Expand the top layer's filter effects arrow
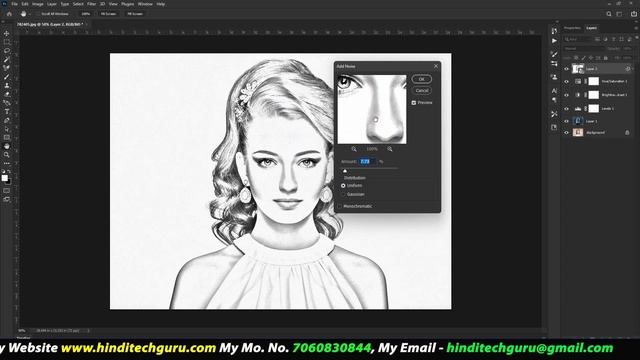 (x=633, y=69)
